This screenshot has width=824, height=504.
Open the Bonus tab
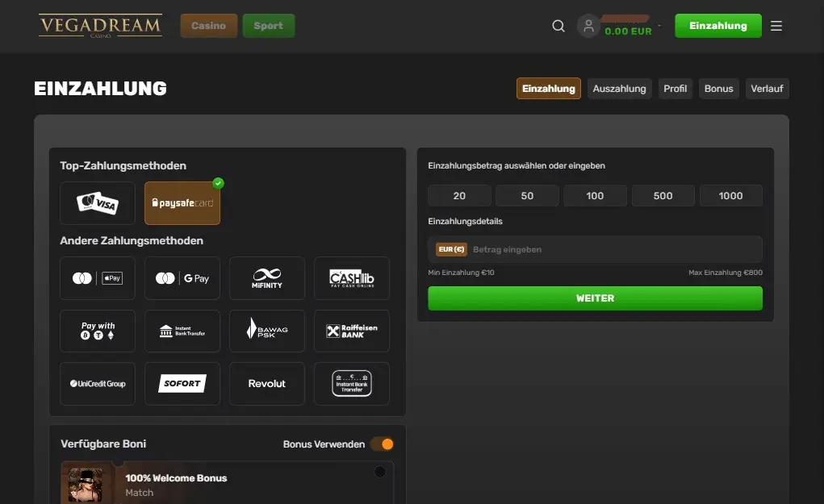719,88
